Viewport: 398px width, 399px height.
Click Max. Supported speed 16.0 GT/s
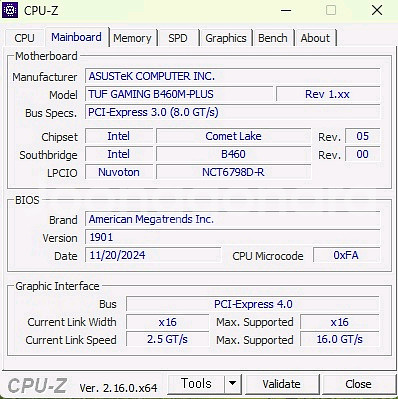[340, 340]
